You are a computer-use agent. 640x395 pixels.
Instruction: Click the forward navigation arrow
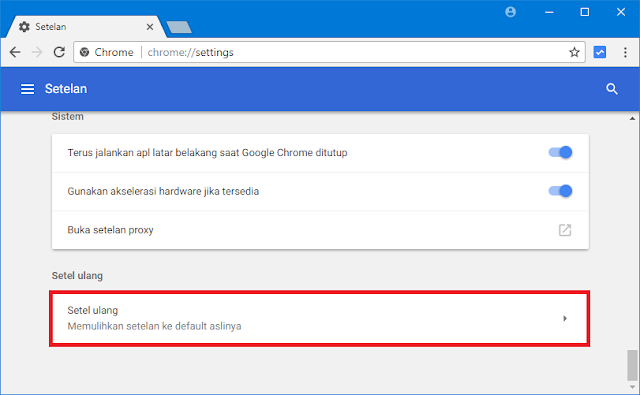[x=37, y=52]
